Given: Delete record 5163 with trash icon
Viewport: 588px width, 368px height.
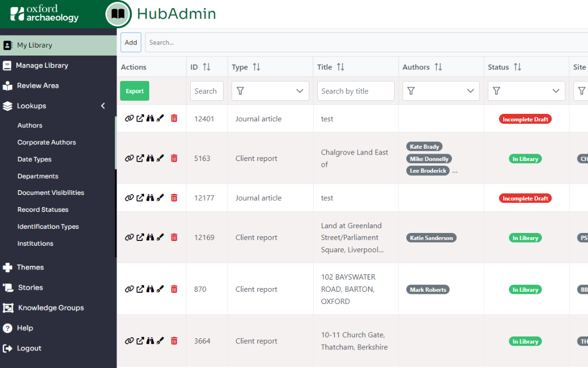Looking at the screenshot, I should pos(174,158).
